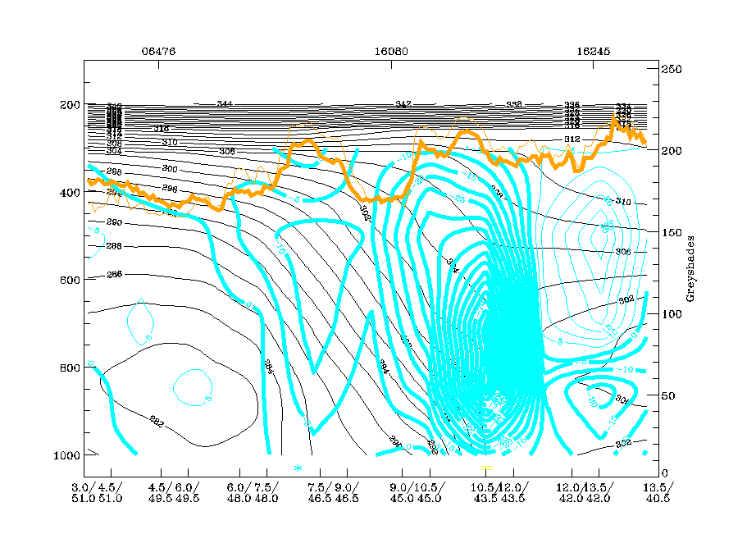Click the 0 tick on the Greyshades axis
The image size is (756, 548).
click(666, 473)
